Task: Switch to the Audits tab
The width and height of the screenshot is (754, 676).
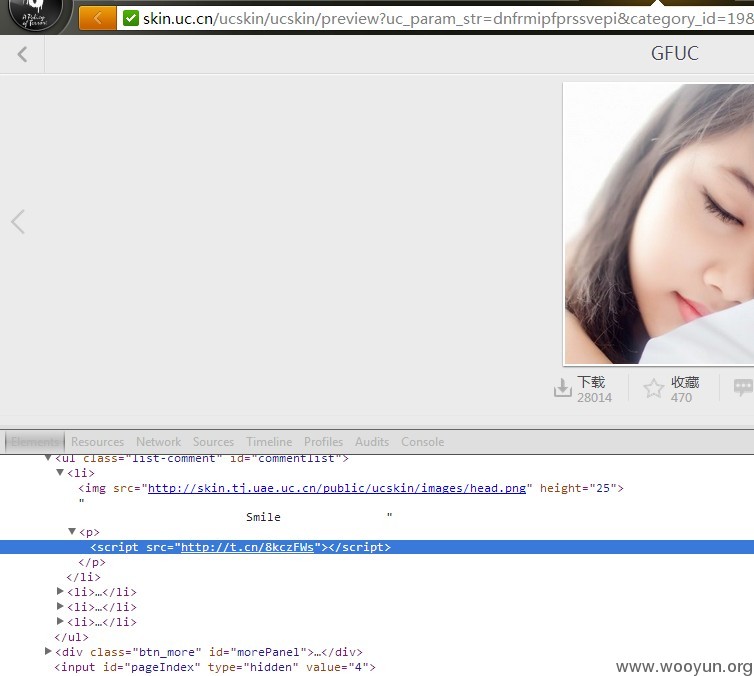Action: (x=372, y=442)
